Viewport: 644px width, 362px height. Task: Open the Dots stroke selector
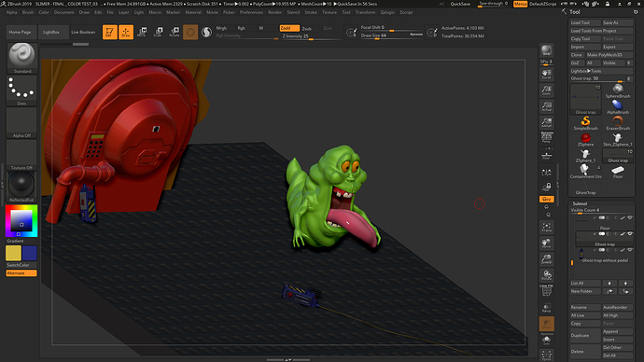21,90
